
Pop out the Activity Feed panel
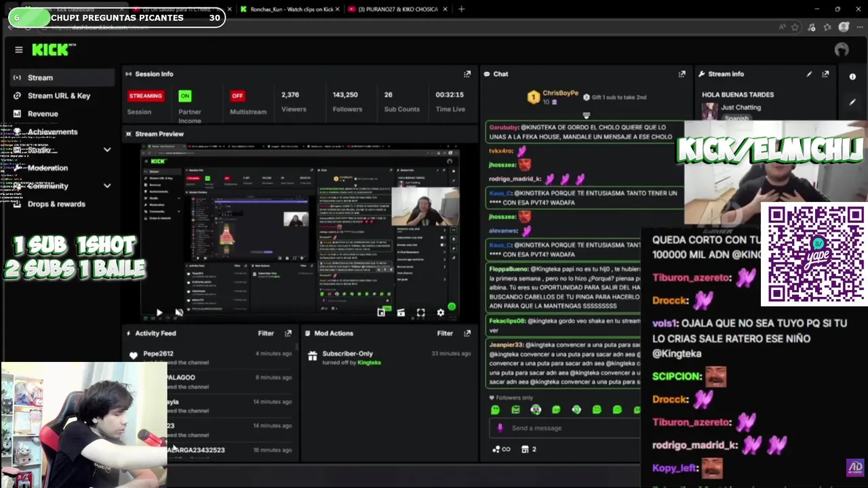coord(288,333)
